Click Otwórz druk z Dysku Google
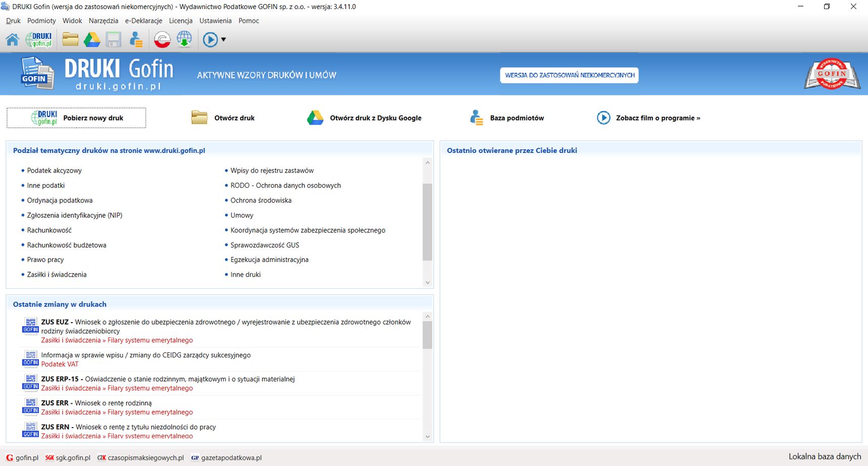The width and height of the screenshot is (868, 466). [364, 118]
